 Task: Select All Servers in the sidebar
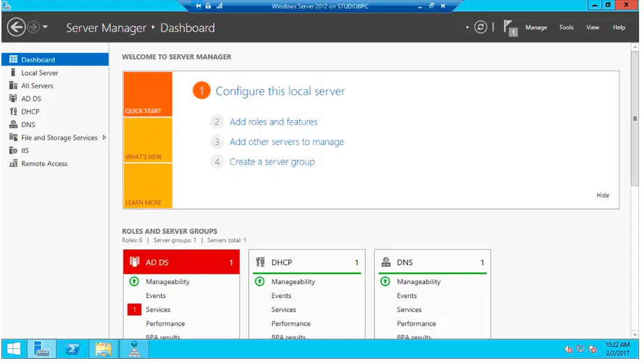(x=55, y=86)
